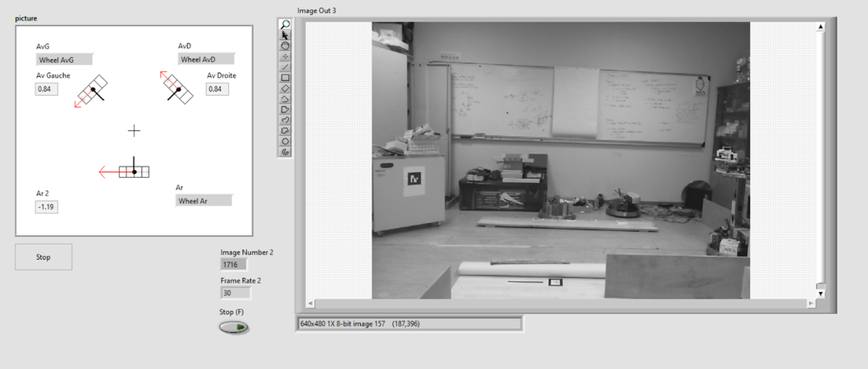The height and width of the screenshot is (369, 868).
Task: Click the Av Gauche value field
Action: pyautogui.click(x=46, y=89)
